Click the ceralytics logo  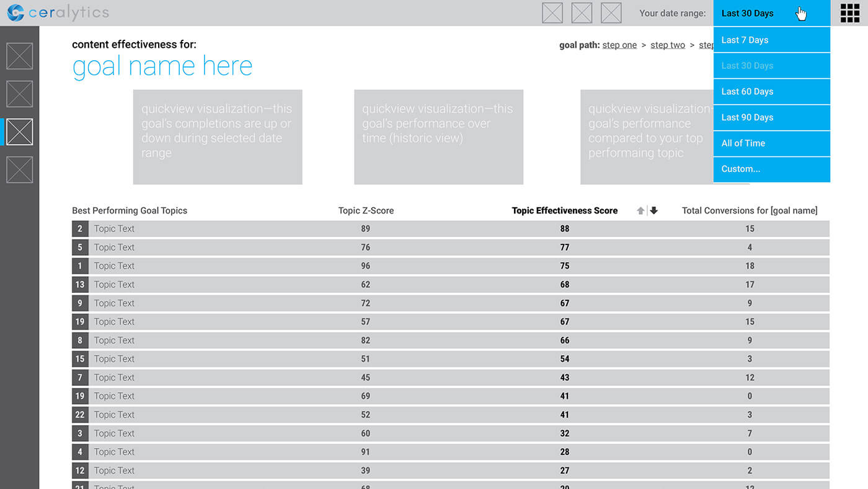[57, 12]
